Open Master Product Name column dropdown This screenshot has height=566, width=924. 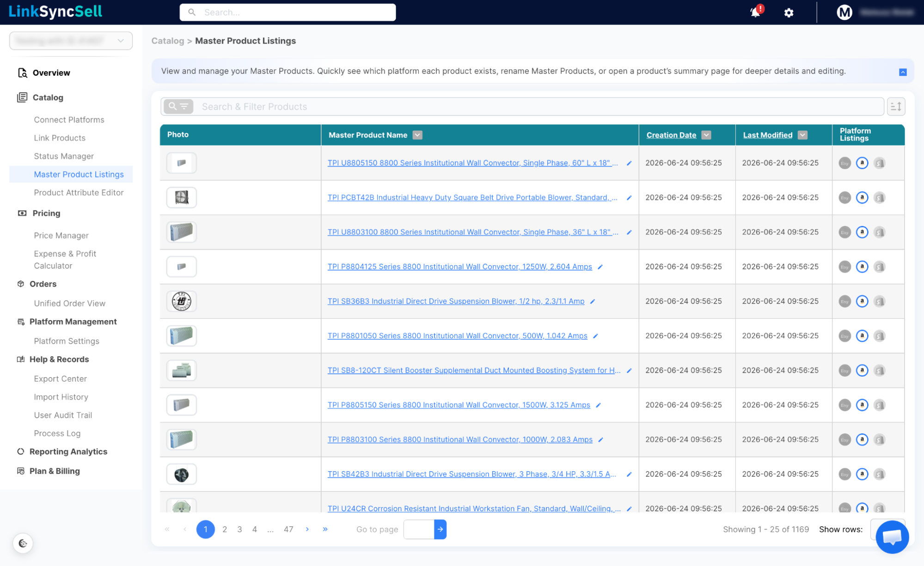pyautogui.click(x=417, y=135)
